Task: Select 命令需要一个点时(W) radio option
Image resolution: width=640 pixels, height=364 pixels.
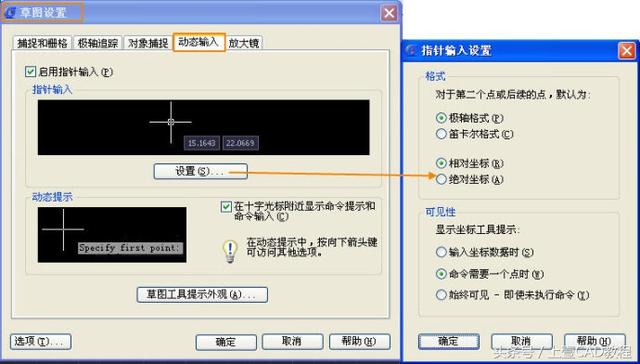Action: point(490,274)
